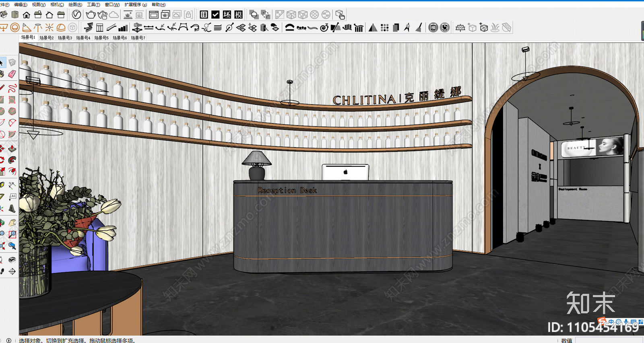Open the 工具(T) menu
This screenshot has height=343, width=644.
click(x=93, y=5)
